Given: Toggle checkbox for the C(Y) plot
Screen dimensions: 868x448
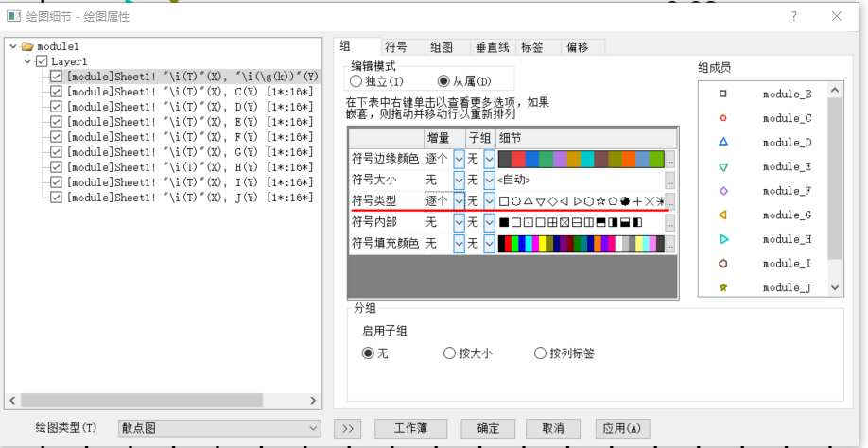Looking at the screenshot, I should coord(56,92).
